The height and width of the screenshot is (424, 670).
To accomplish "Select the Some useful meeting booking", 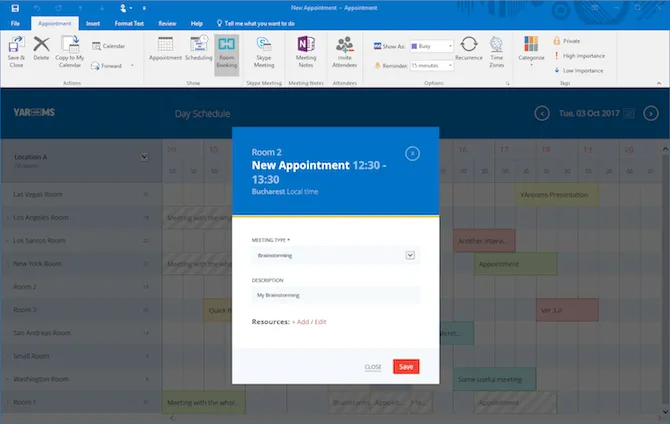I will tap(494, 379).
